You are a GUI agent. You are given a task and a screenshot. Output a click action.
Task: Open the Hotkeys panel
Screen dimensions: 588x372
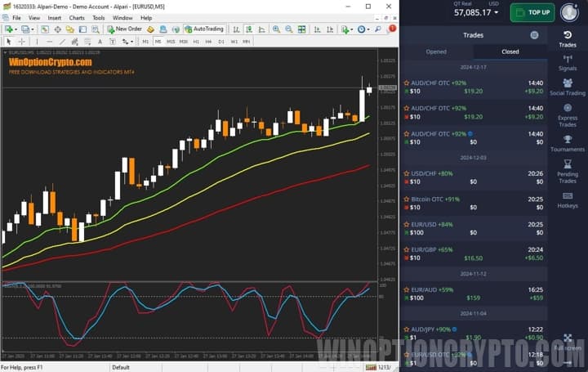pyautogui.click(x=568, y=200)
